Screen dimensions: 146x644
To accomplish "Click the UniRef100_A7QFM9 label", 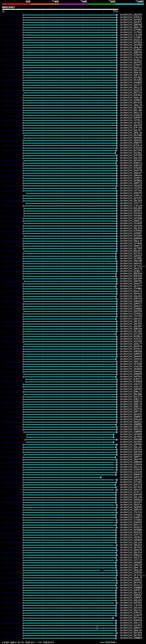I will 131,572.
